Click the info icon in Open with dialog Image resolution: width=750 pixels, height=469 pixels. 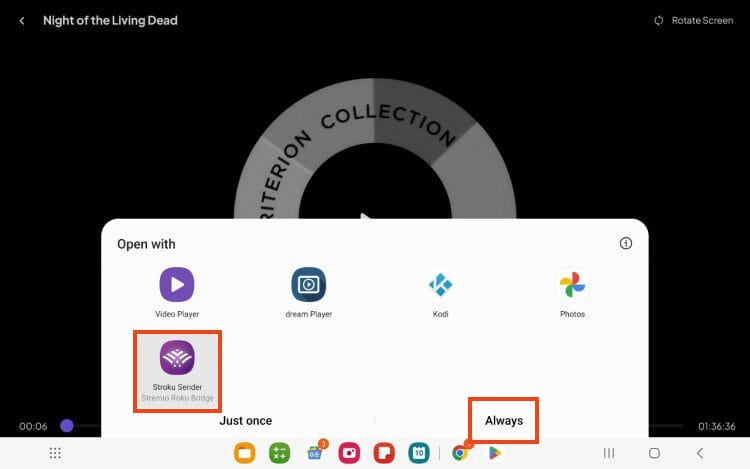(626, 243)
